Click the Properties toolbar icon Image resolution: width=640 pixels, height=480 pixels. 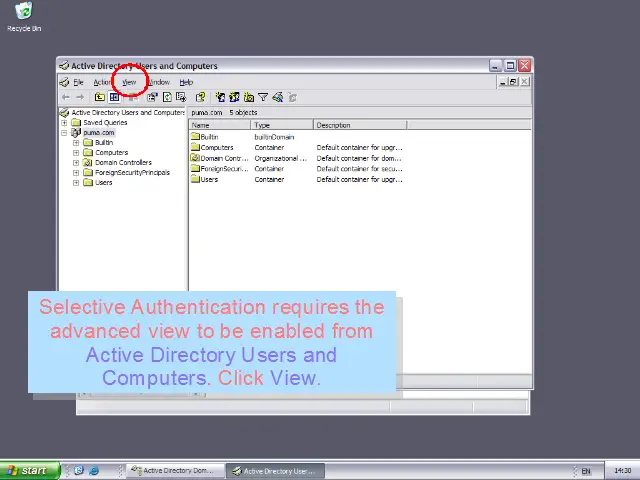pyautogui.click(x=152, y=97)
